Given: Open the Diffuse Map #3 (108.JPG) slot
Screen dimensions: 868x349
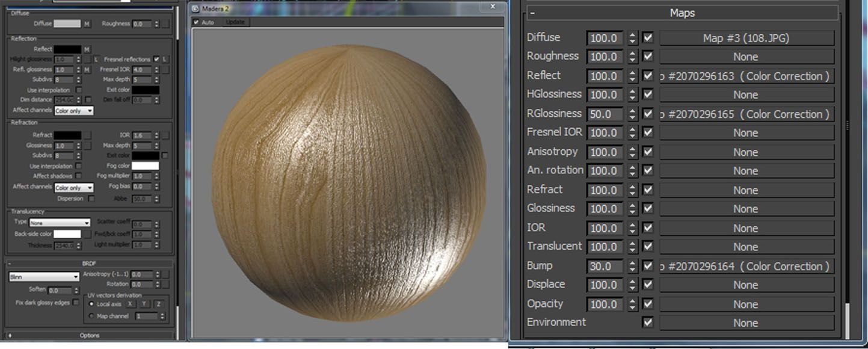Looking at the screenshot, I should 746,38.
